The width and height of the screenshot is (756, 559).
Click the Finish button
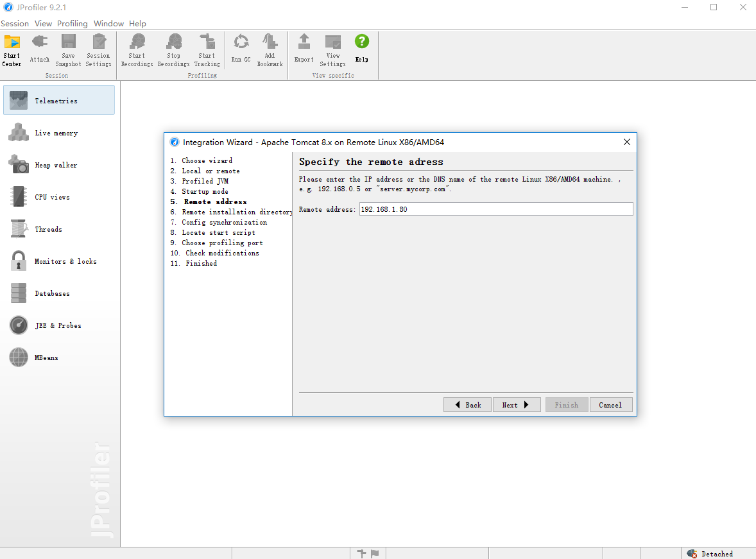pos(567,405)
